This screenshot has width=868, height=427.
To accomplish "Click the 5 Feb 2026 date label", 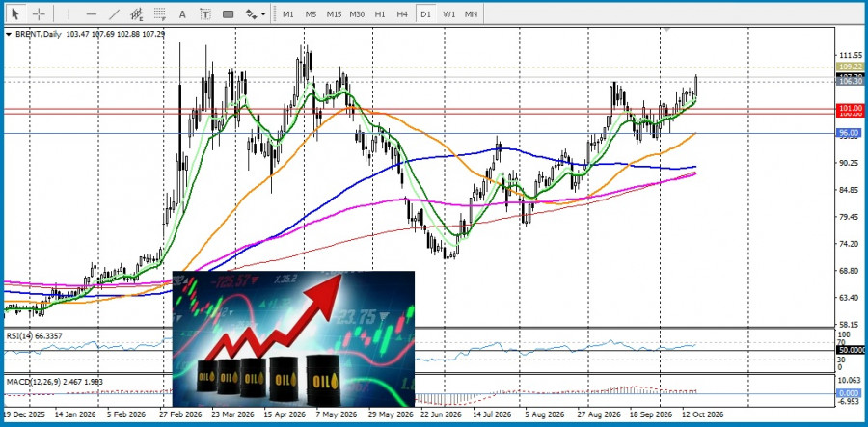I will pyautogui.click(x=126, y=414).
